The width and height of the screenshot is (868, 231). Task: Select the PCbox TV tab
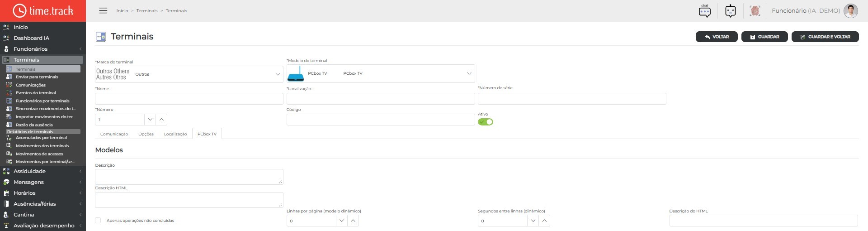pyautogui.click(x=207, y=134)
